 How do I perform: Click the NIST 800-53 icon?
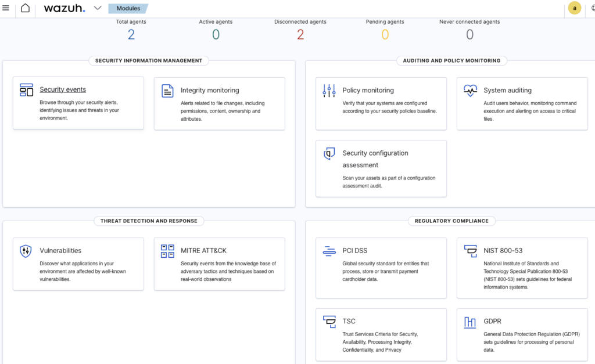(470, 251)
